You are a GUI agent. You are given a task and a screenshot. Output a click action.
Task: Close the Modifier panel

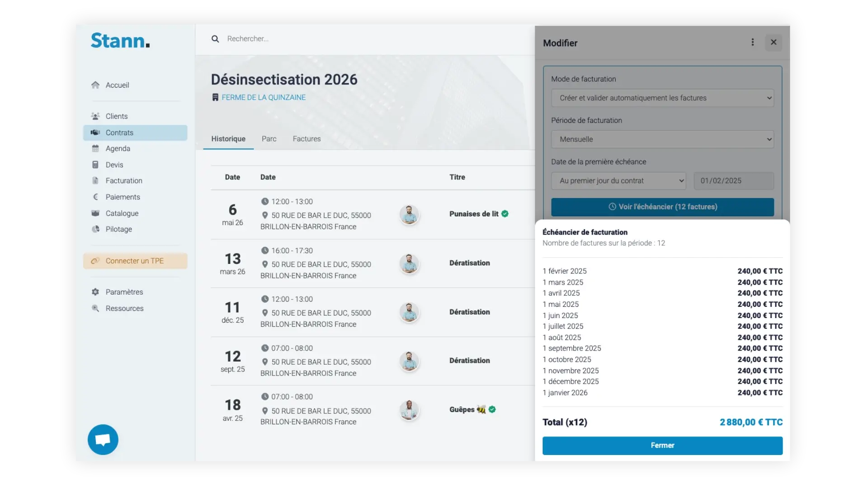click(774, 42)
